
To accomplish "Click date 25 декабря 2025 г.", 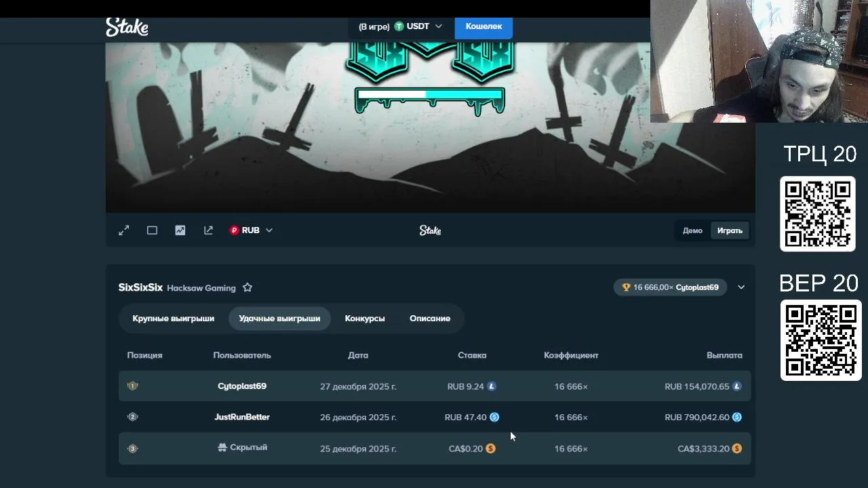I will pyautogui.click(x=358, y=449).
